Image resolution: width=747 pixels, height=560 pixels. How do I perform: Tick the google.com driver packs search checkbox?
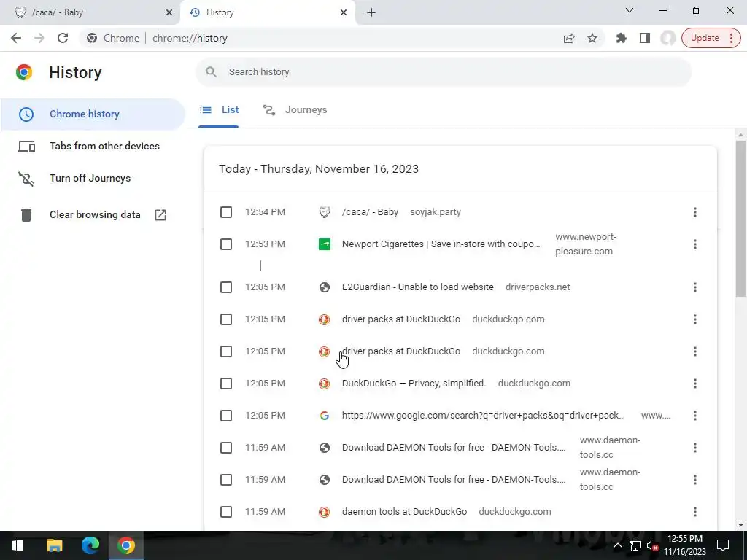coord(226,416)
